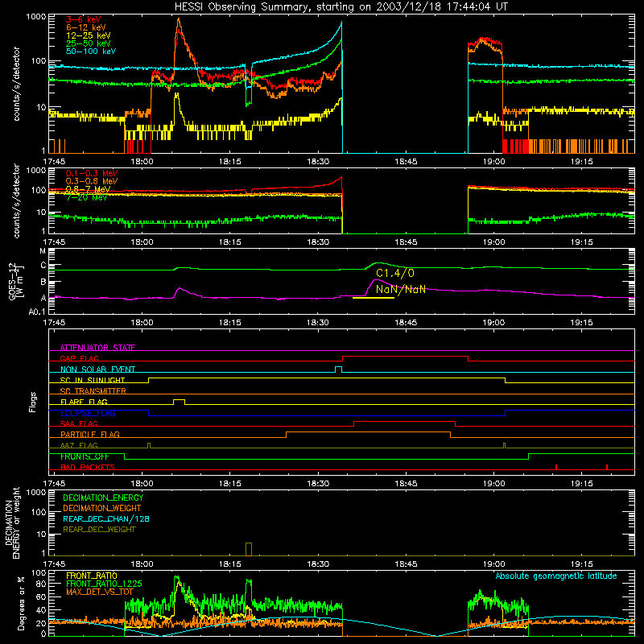
Task: Select the PARTICLE_FLAG label
Action: [x=90, y=435]
